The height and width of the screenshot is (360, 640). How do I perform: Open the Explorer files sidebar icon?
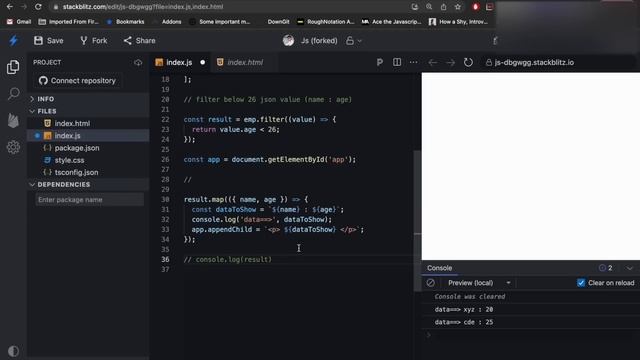pos(13,67)
